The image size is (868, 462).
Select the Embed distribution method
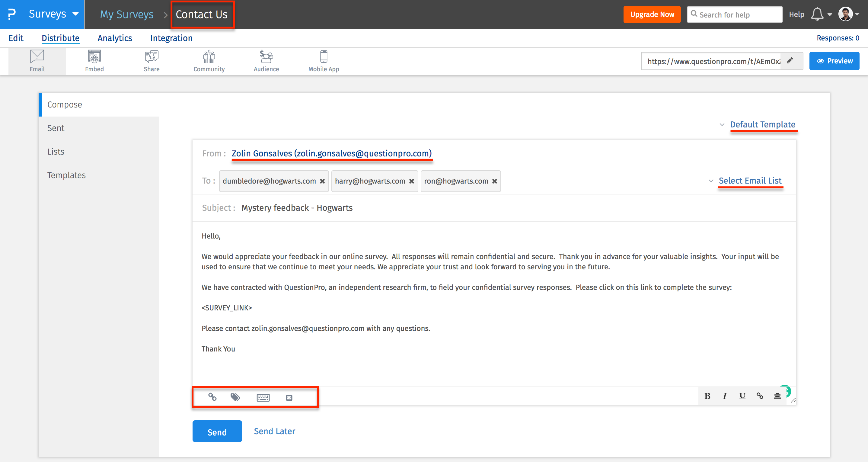click(x=94, y=61)
